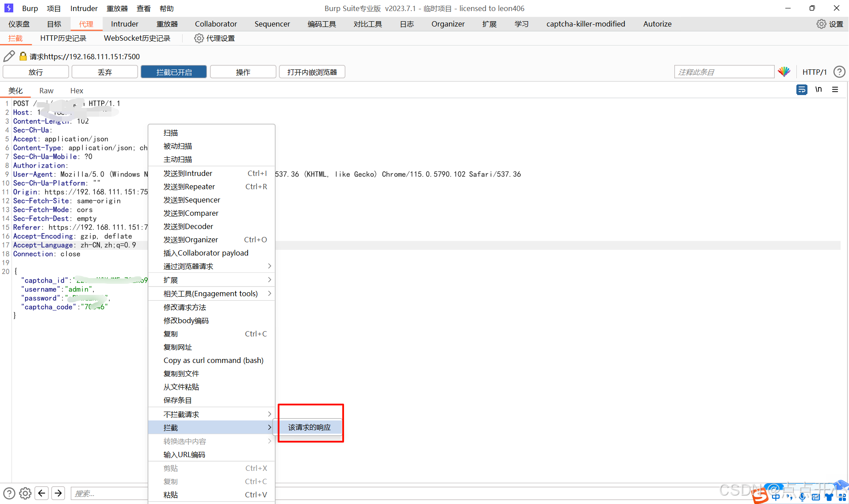Click the HTTP/1 protocol label

(815, 72)
